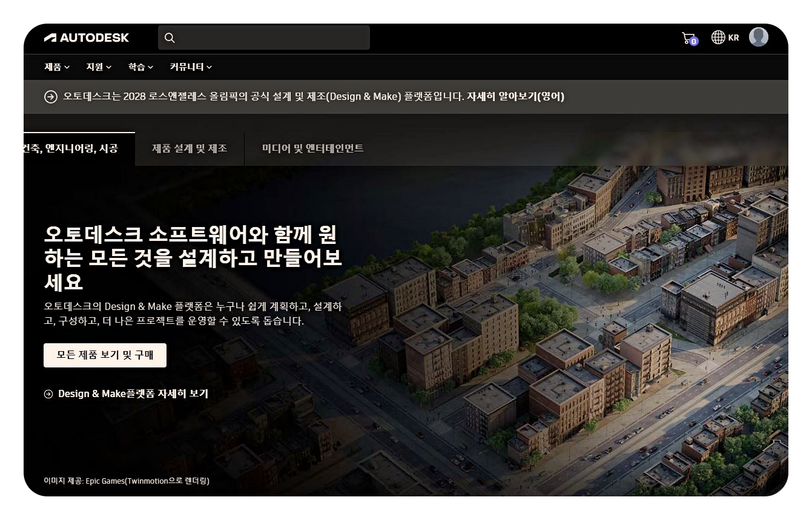Expand the 제품 menu
Image resolution: width=812 pixels, height=520 pixels.
57,67
